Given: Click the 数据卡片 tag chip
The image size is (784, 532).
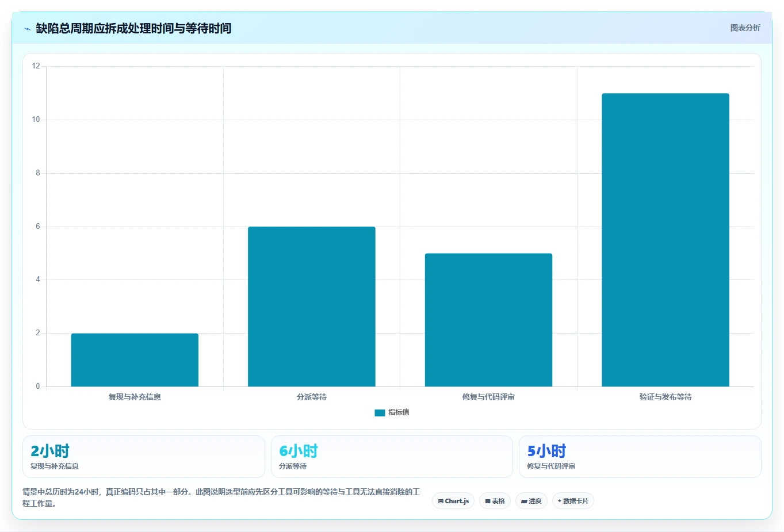Looking at the screenshot, I should [573, 501].
